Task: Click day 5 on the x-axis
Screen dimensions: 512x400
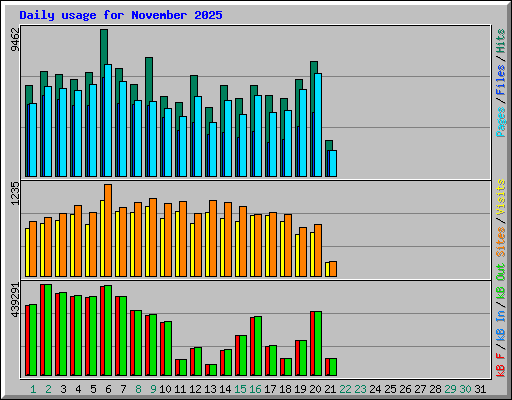Action: click(x=93, y=389)
